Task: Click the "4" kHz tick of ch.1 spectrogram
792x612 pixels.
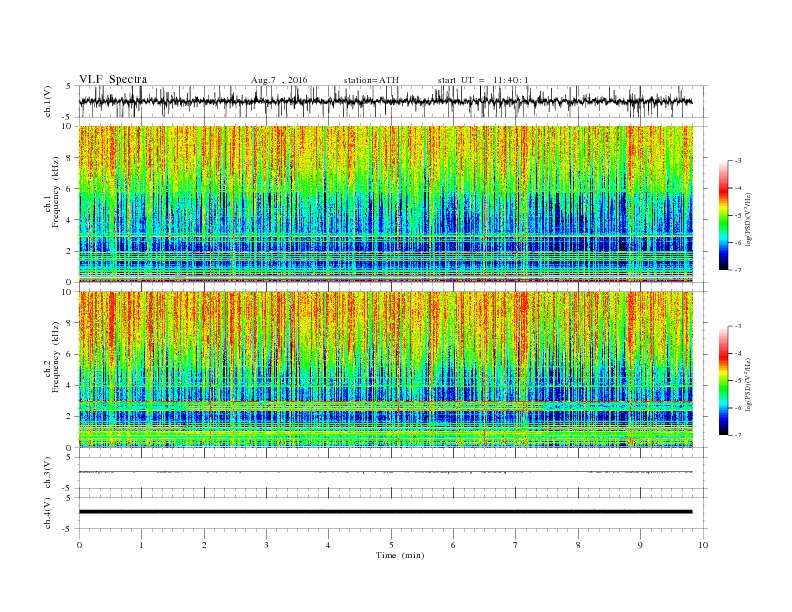Action: click(70, 220)
